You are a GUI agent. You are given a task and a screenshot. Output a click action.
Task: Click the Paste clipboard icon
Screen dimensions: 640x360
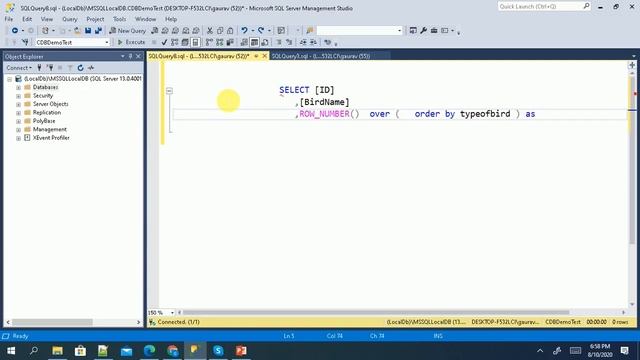(x=230, y=31)
